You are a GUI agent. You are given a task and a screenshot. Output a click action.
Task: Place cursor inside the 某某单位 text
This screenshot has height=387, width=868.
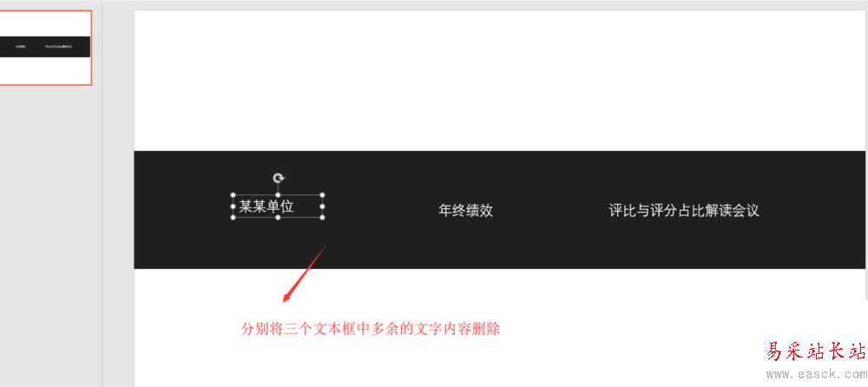pyautogui.click(x=266, y=207)
